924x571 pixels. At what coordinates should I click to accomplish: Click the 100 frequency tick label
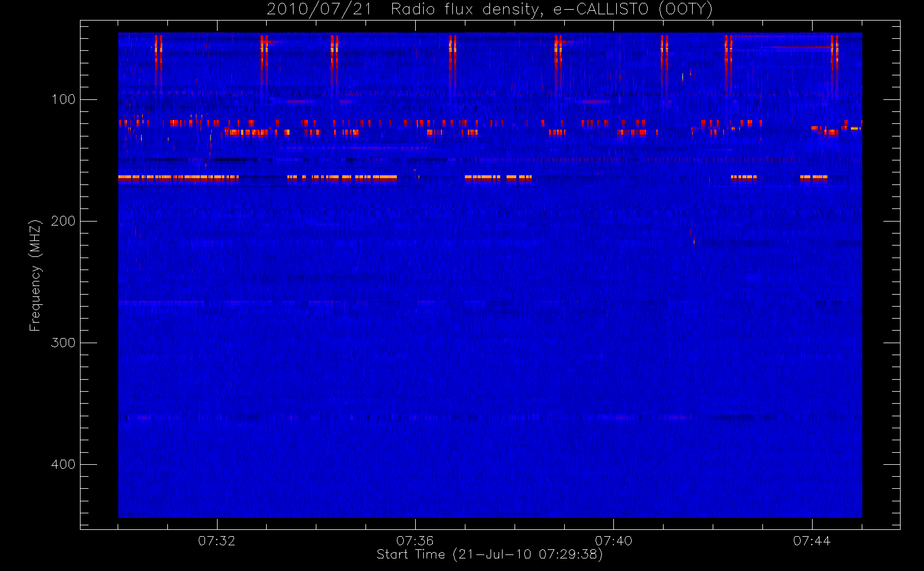63,99
